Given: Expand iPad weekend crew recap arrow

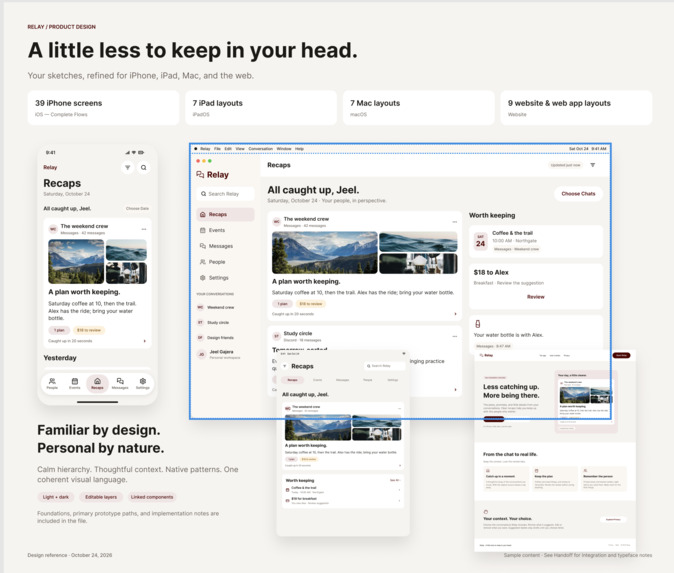Looking at the screenshot, I should (x=400, y=466).
